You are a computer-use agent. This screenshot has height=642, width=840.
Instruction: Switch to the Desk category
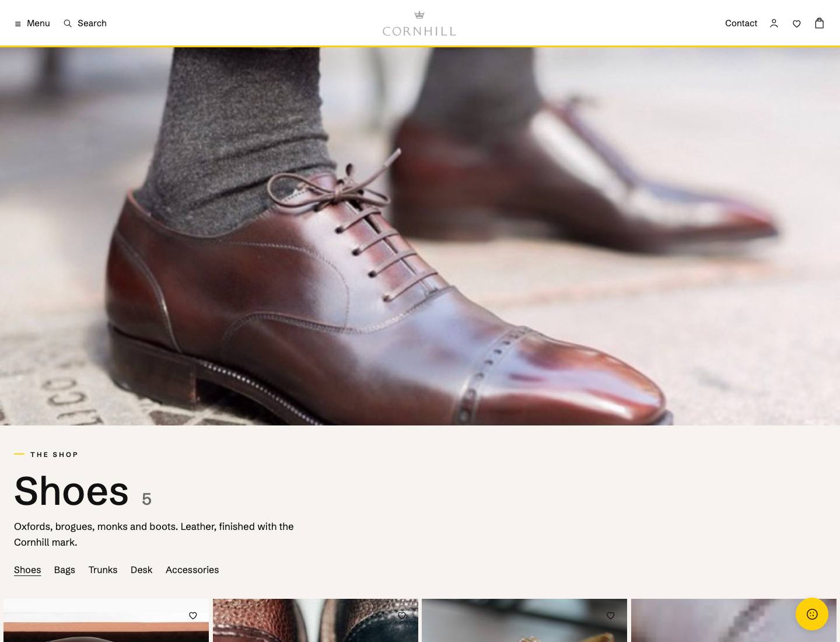[x=141, y=570]
